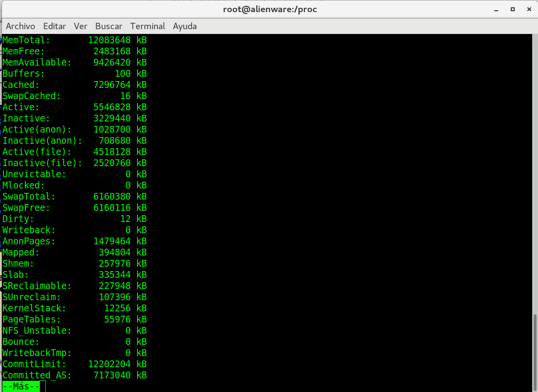538x392 pixels.
Task: Click the PageTables value 55976
Action: tap(118, 320)
